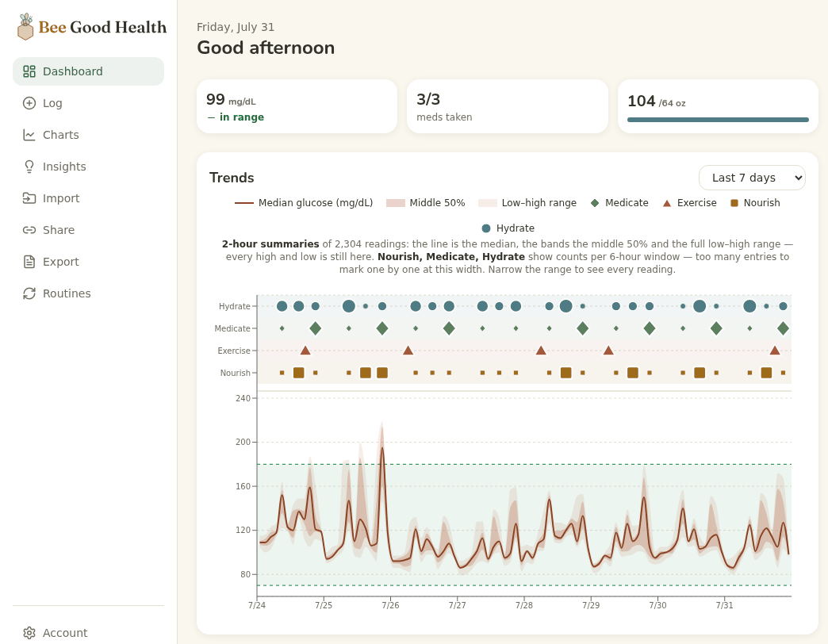Click the first Hydrate circle marker
This screenshot has height=644, width=828.
click(x=282, y=306)
